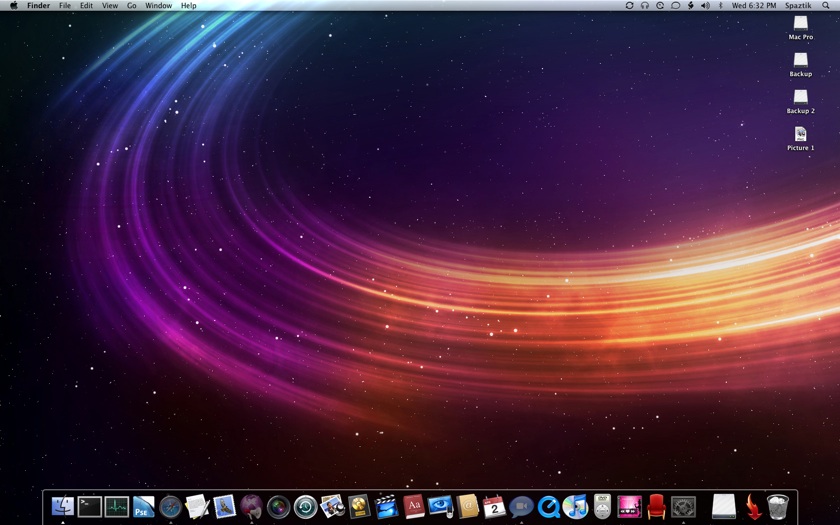Open the Address Book icon

tap(467, 507)
